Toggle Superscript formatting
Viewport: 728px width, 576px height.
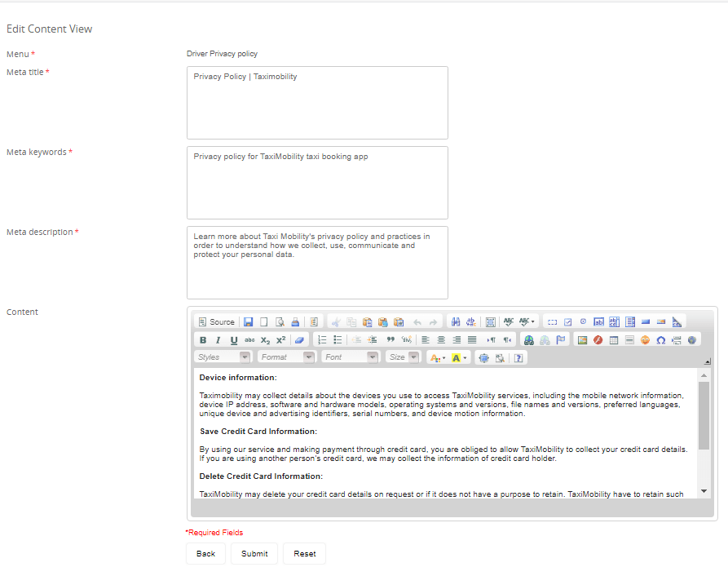[281, 340]
